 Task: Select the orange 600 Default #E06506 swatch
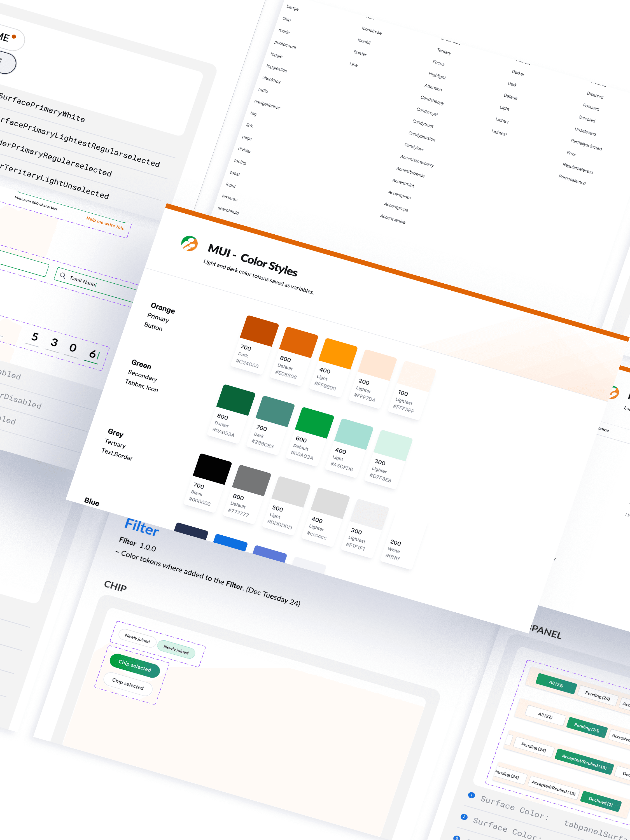[x=298, y=342]
